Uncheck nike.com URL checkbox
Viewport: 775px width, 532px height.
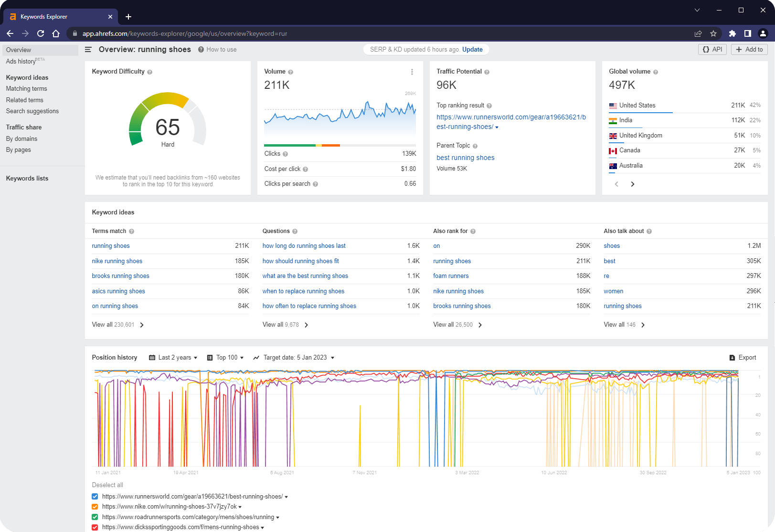95,507
